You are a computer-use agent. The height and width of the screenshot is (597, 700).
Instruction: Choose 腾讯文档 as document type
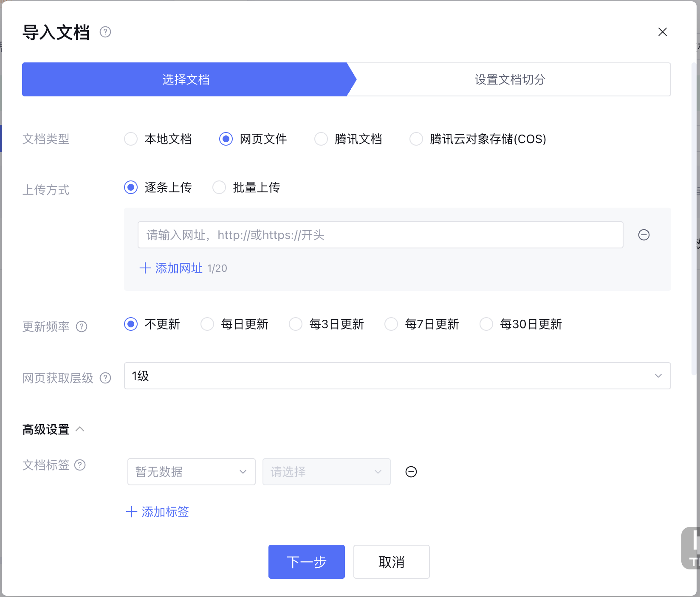(x=321, y=139)
